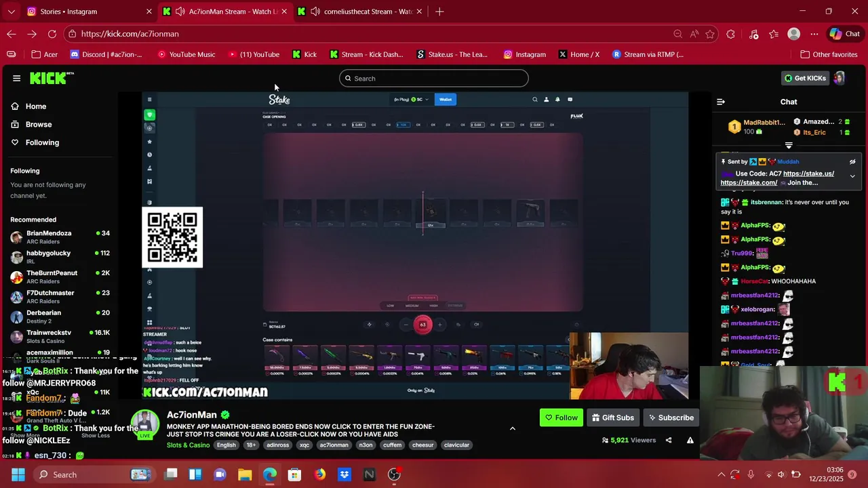Click the address bar URL
Screen dimensions: 868x488
[x=130, y=34]
